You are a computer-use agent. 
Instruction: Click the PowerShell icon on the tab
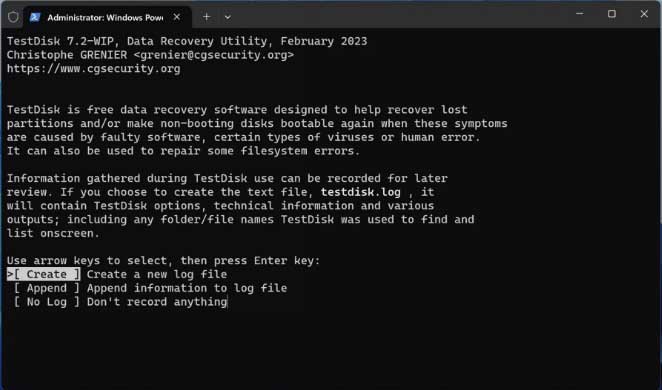point(35,17)
